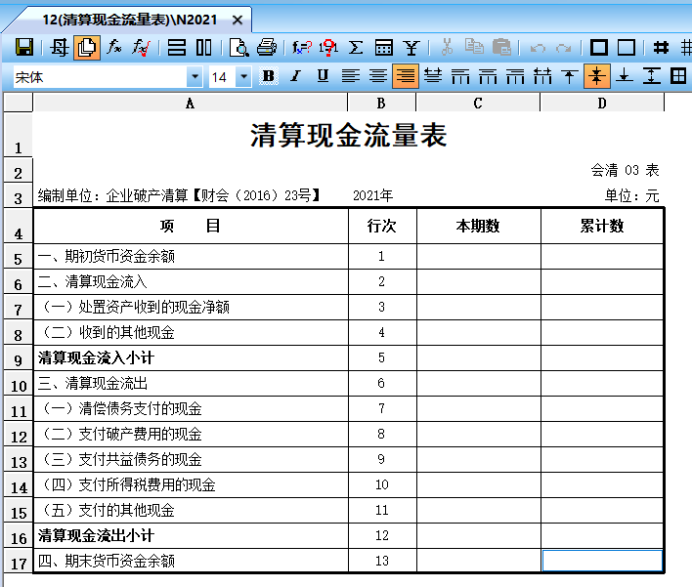Screen dimensions: 692x588
Task: Click the Yen currency icon
Action: coord(410,47)
